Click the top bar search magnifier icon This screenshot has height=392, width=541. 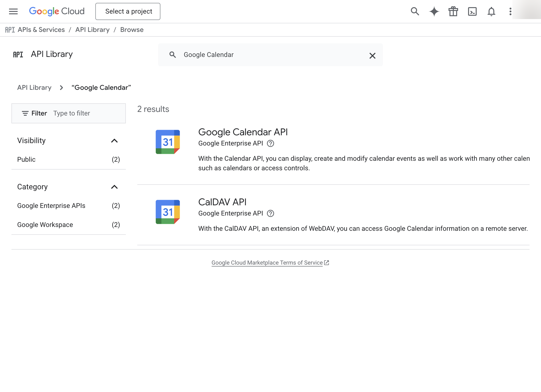415,11
